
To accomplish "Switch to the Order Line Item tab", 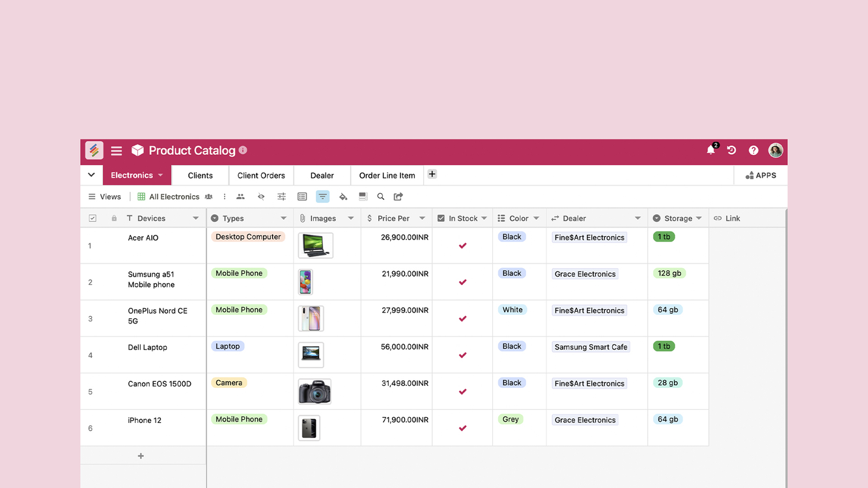I will tap(387, 175).
